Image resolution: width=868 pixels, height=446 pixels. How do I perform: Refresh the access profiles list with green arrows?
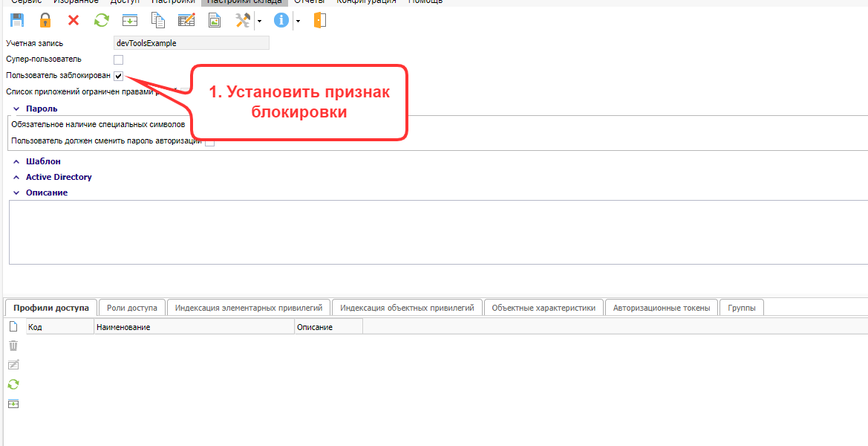[13, 384]
